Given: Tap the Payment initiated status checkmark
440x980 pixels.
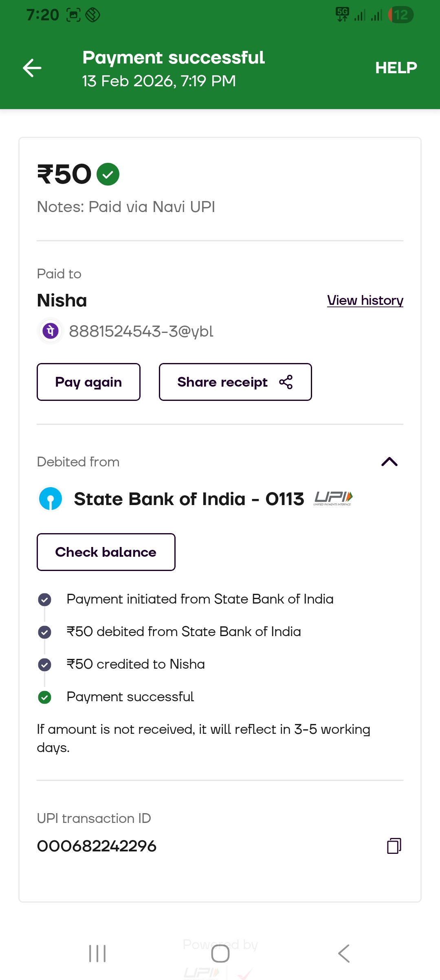Looking at the screenshot, I should 44,599.
